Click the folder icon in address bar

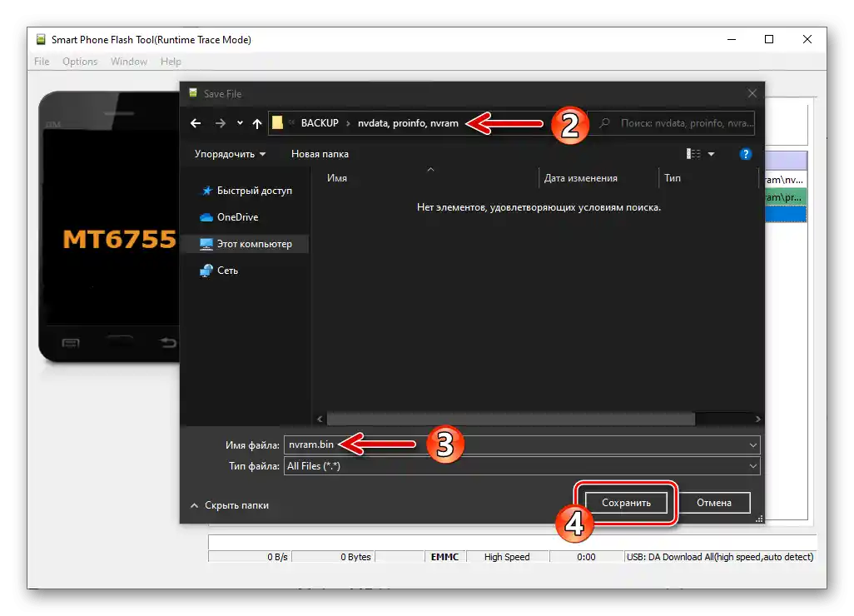coord(277,123)
